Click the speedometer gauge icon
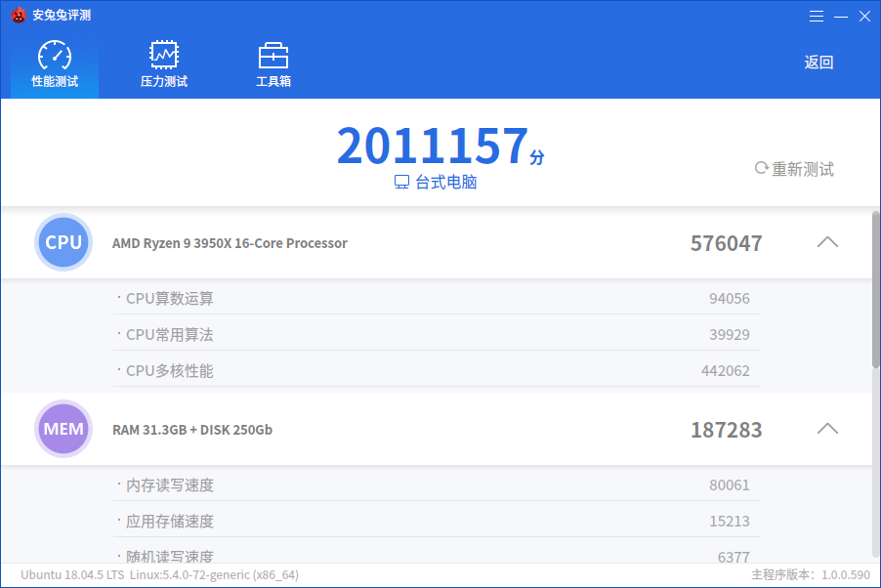 click(55, 55)
